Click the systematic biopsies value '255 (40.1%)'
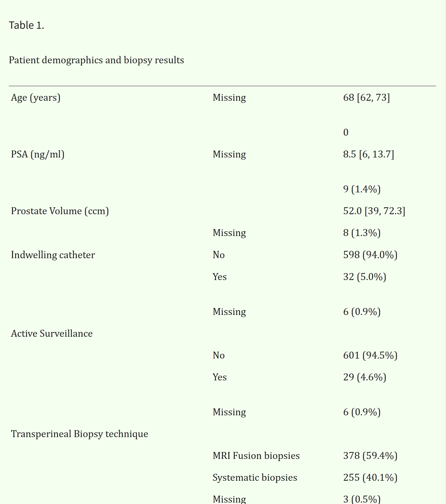 point(370,478)
